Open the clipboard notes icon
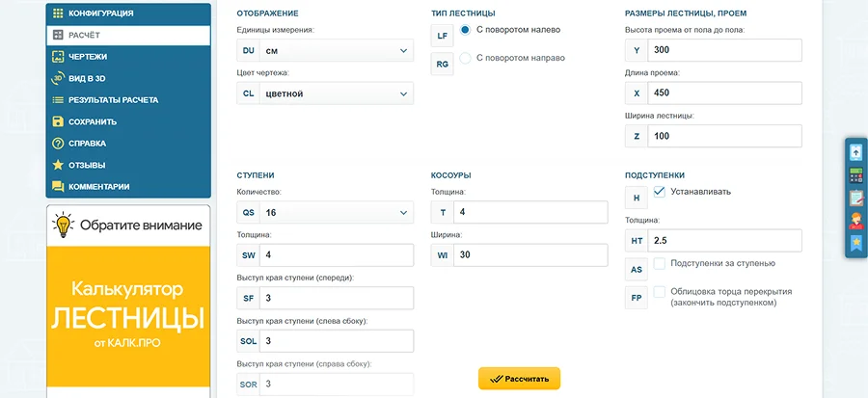Screen dimensions: 868x398 pos(855,198)
